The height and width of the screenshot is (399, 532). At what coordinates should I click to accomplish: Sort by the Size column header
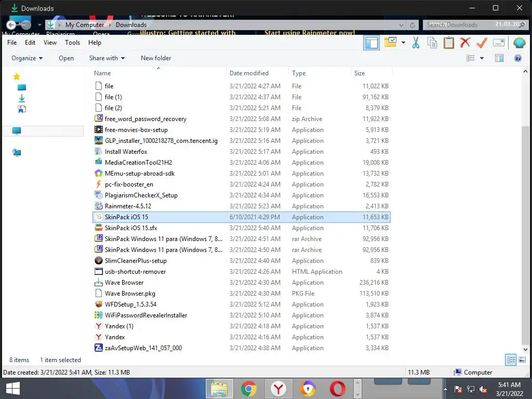tap(360, 73)
